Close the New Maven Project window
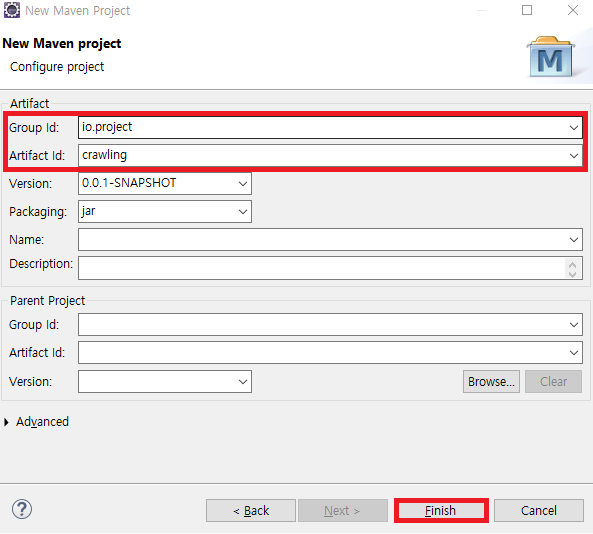The width and height of the screenshot is (593, 534). tap(573, 10)
